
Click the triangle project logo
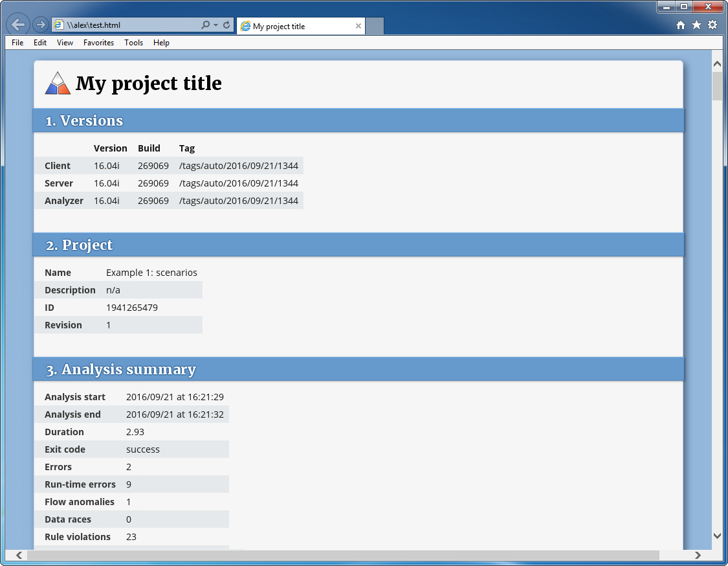click(x=58, y=83)
